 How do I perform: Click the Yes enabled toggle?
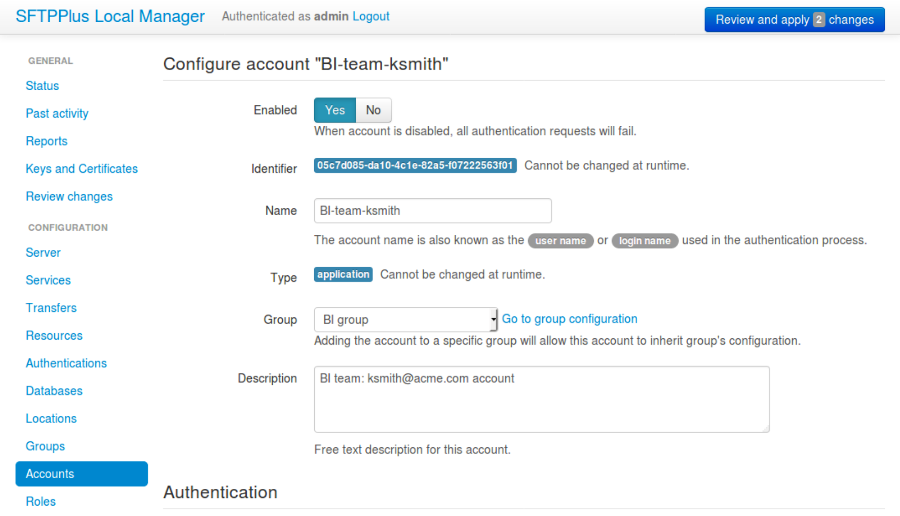click(335, 110)
